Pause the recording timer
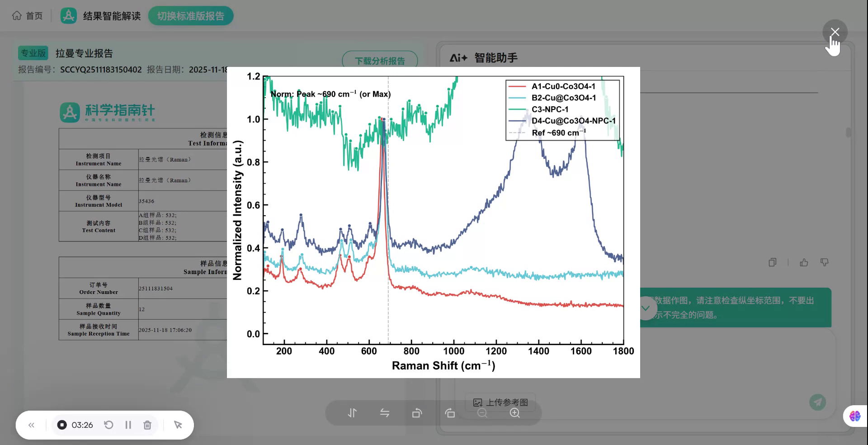The image size is (868, 445). tap(128, 425)
